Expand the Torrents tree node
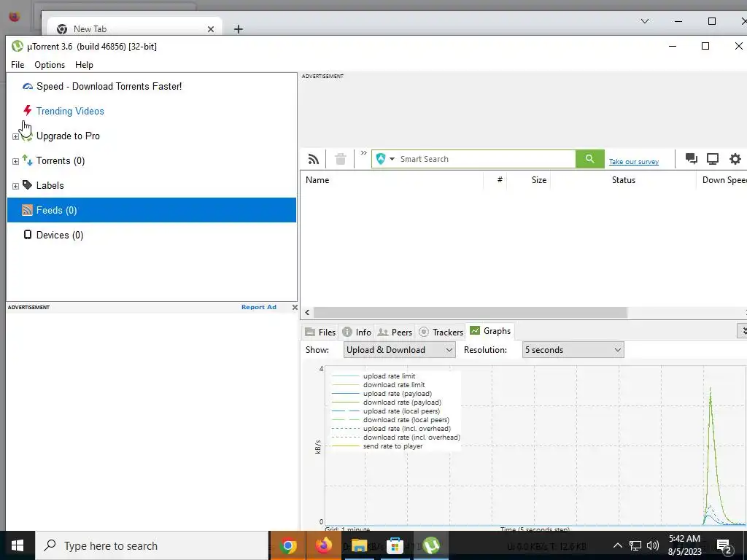Screen dimensions: 747x560 click(x=16, y=161)
